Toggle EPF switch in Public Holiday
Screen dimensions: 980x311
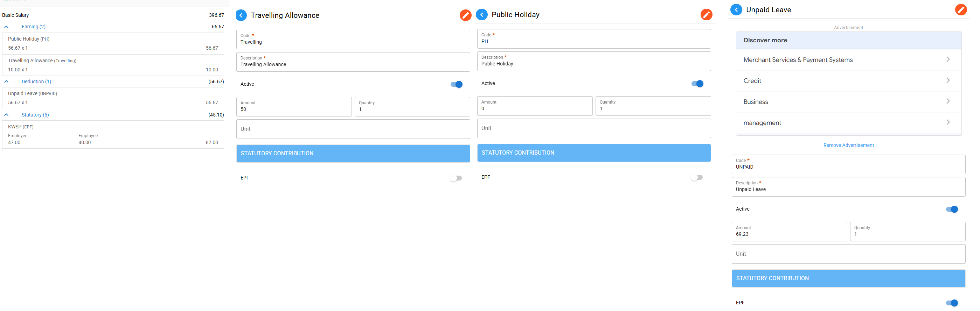coord(697,177)
